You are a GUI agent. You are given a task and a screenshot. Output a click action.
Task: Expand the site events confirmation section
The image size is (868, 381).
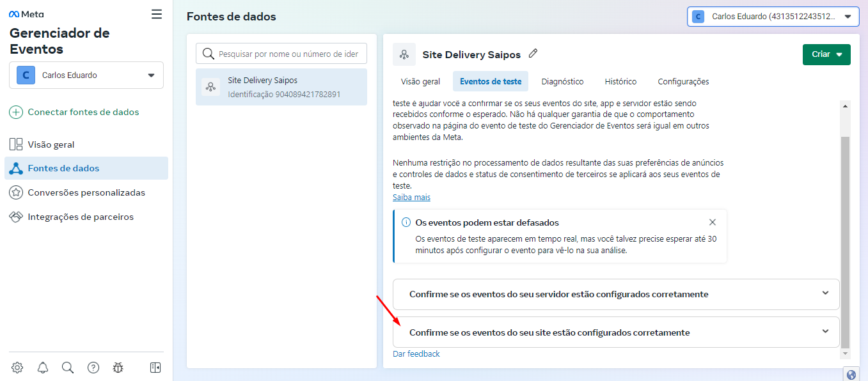tap(615, 332)
